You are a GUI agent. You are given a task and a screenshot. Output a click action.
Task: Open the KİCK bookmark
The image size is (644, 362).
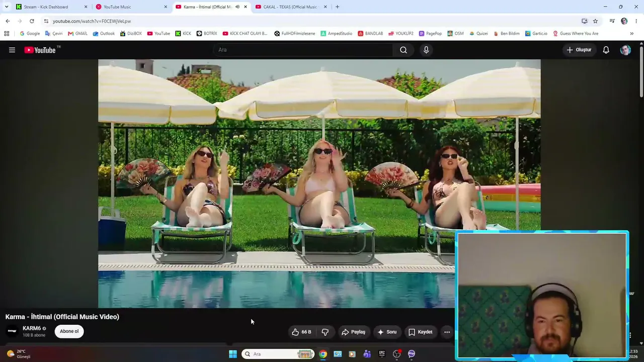point(183,34)
